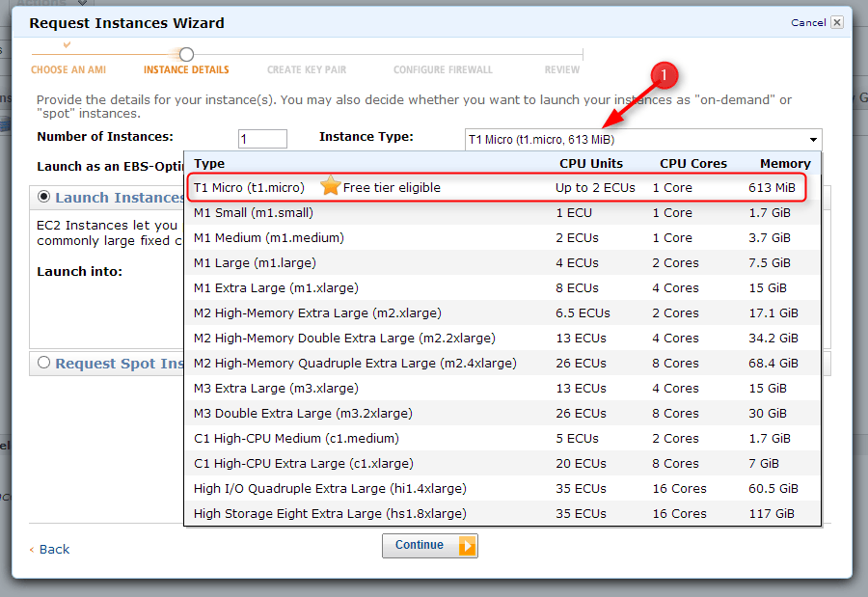The height and width of the screenshot is (597, 868).
Task: Click the Launch into label
Action: tap(80, 271)
